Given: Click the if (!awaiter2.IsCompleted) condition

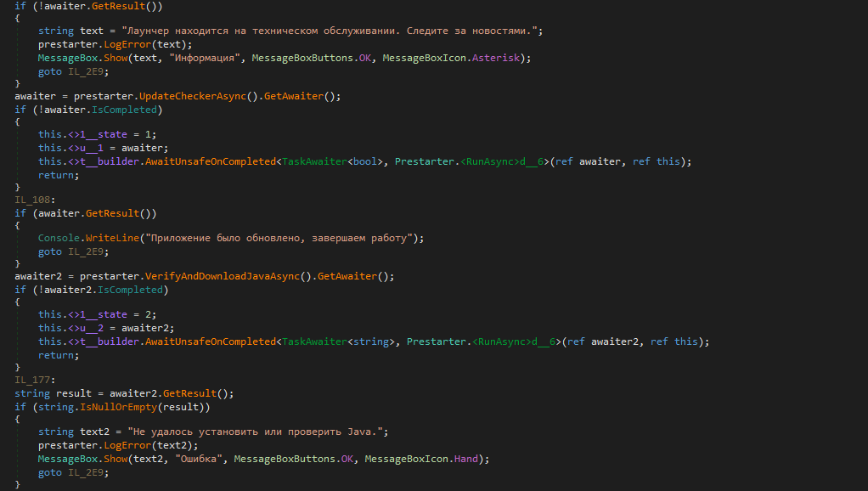Looking at the screenshot, I should click(92, 290).
